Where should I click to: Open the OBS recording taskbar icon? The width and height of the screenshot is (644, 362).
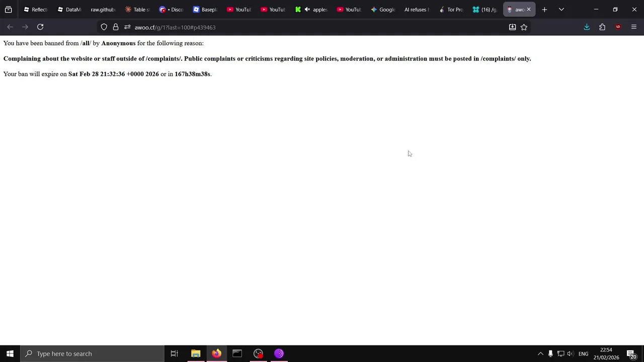[258, 353]
